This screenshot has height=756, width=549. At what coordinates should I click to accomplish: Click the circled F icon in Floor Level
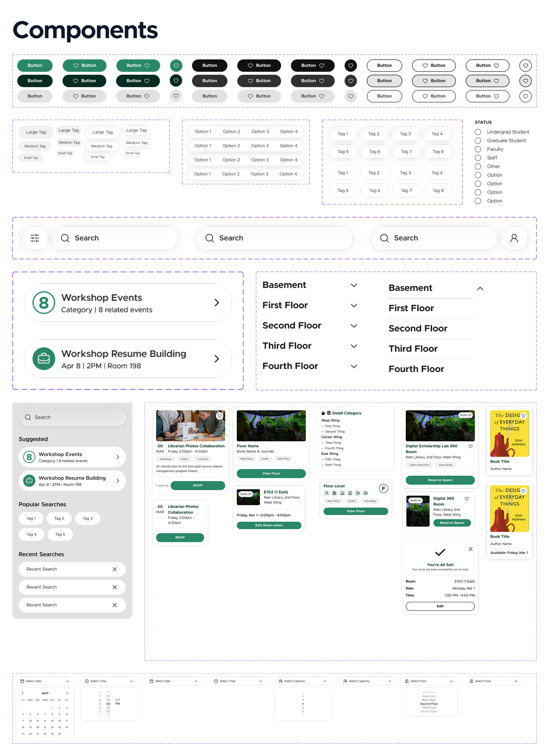pos(384,489)
